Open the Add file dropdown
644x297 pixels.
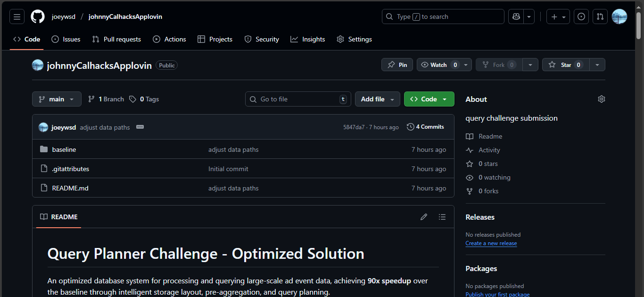pos(378,99)
